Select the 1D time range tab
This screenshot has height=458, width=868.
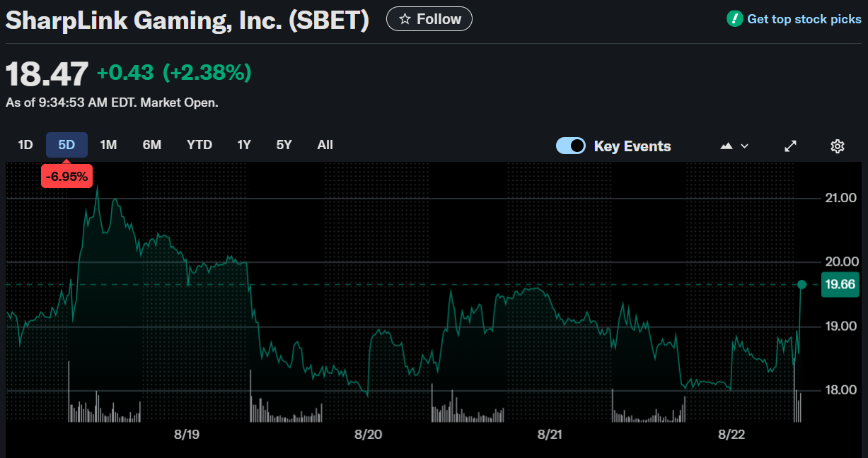click(x=25, y=145)
